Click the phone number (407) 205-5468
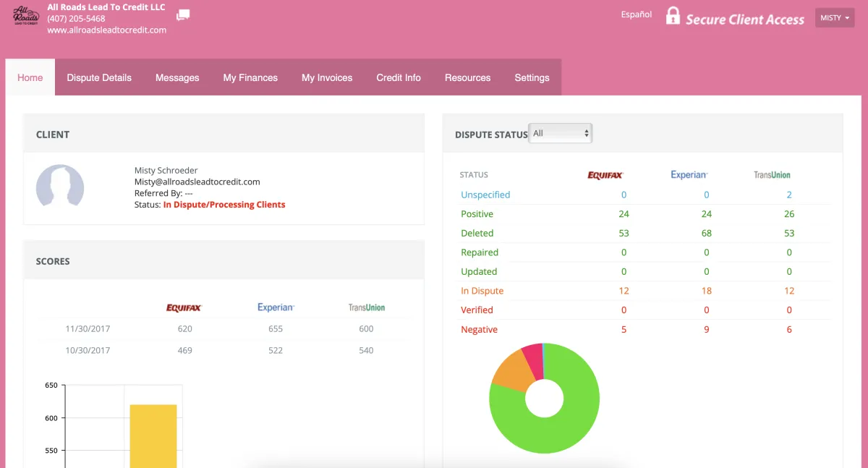The height and width of the screenshot is (468, 868). [76, 19]
